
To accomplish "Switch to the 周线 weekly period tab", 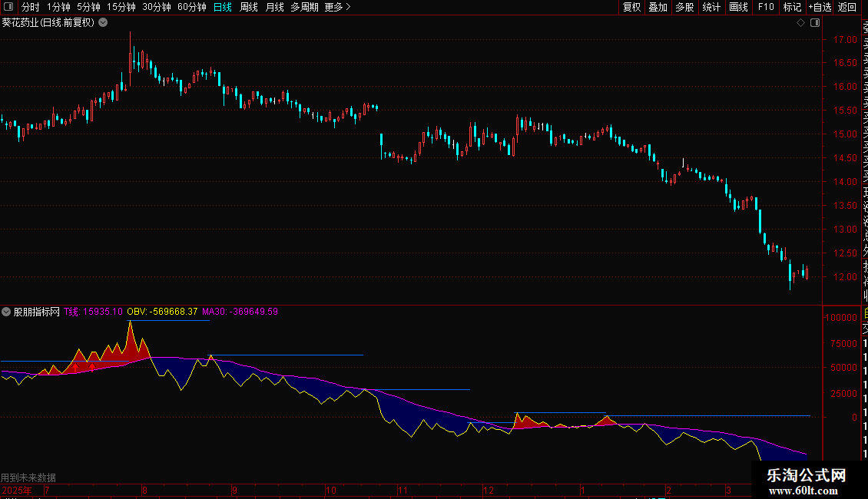I will (249, 7).
